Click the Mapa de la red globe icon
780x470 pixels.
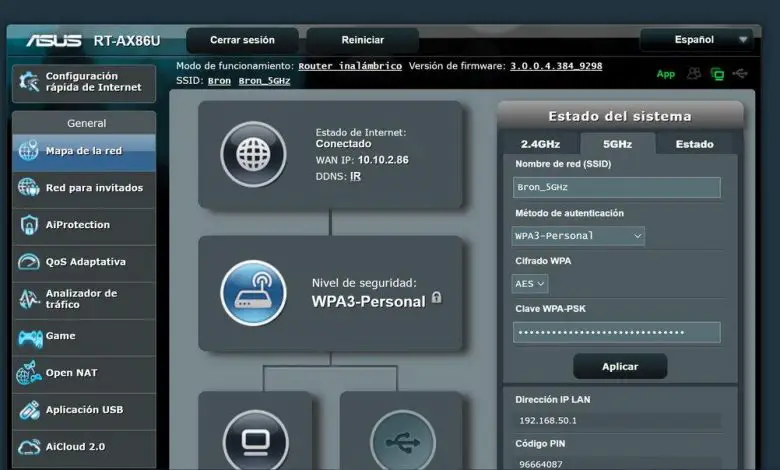[x=28, y=150]
